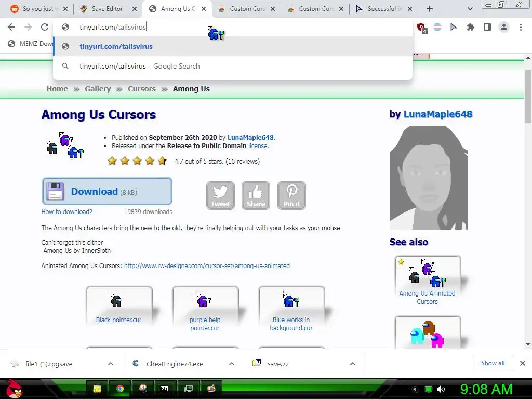This screenshot has width=532, height=399.
Task: Close the downloads bar
Action: 523,363
